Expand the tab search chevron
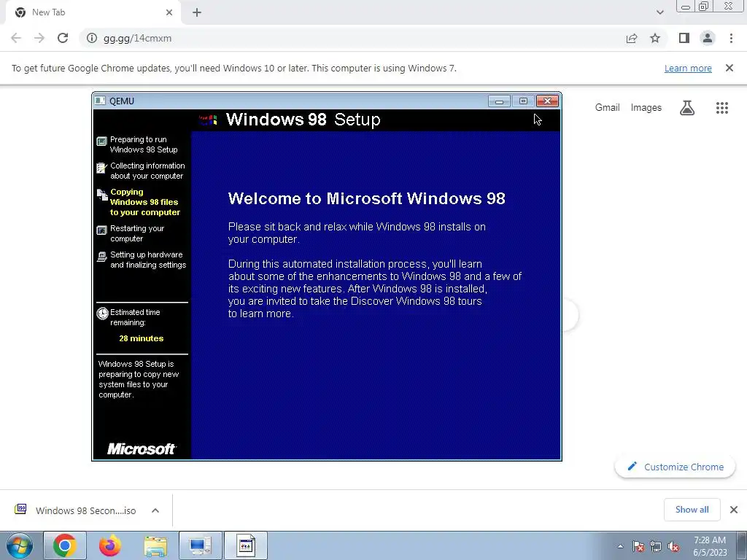 coord(659,12)
